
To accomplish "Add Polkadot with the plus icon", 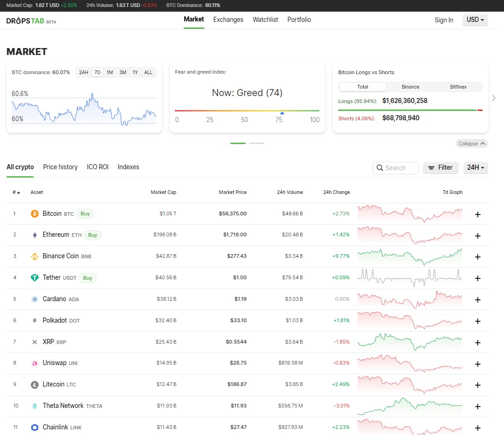I will 477,321.
